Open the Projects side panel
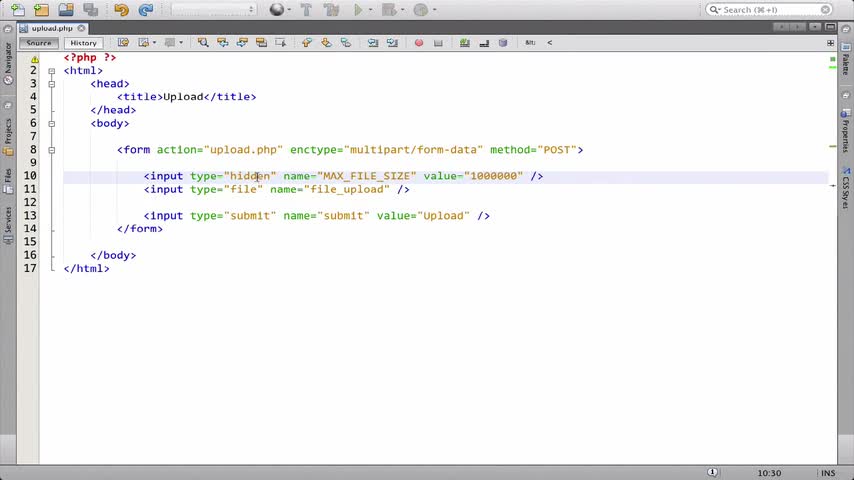 [x=8, y=137]
